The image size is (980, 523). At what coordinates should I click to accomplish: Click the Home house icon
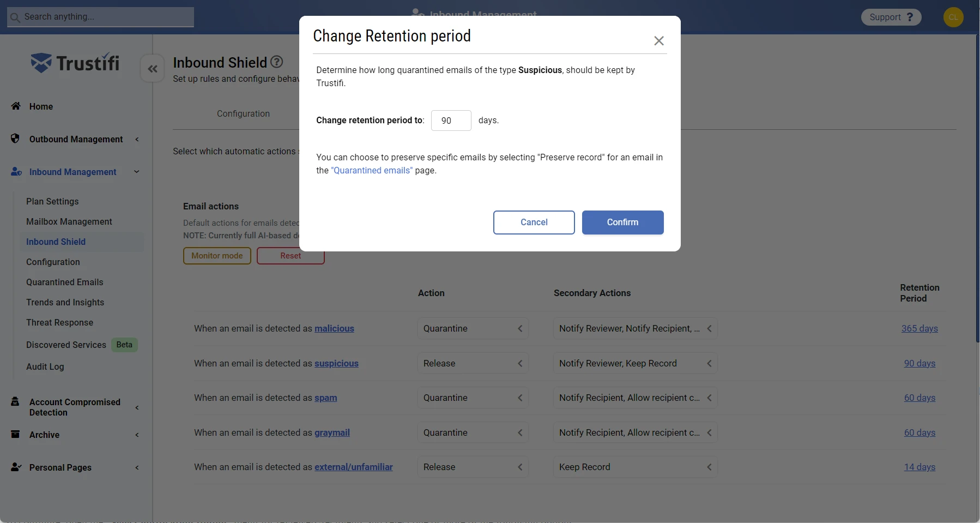[16, 106]
